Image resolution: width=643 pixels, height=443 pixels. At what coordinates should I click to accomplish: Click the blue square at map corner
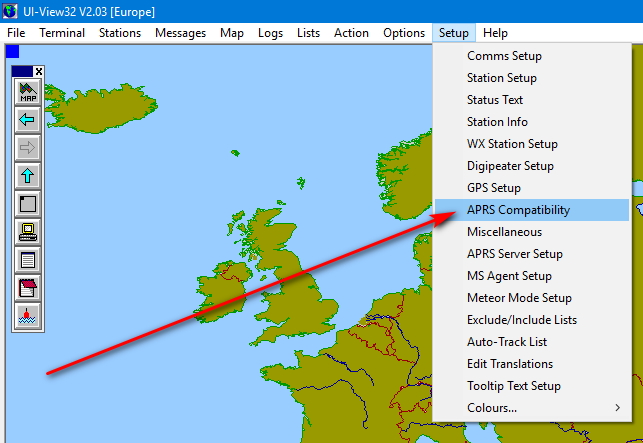click(12, 51)
